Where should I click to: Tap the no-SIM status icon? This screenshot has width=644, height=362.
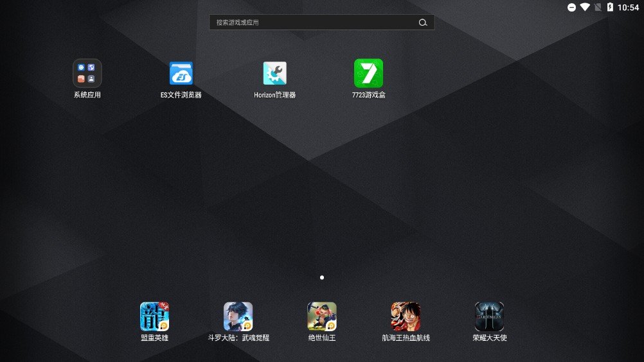click(598, 7)
